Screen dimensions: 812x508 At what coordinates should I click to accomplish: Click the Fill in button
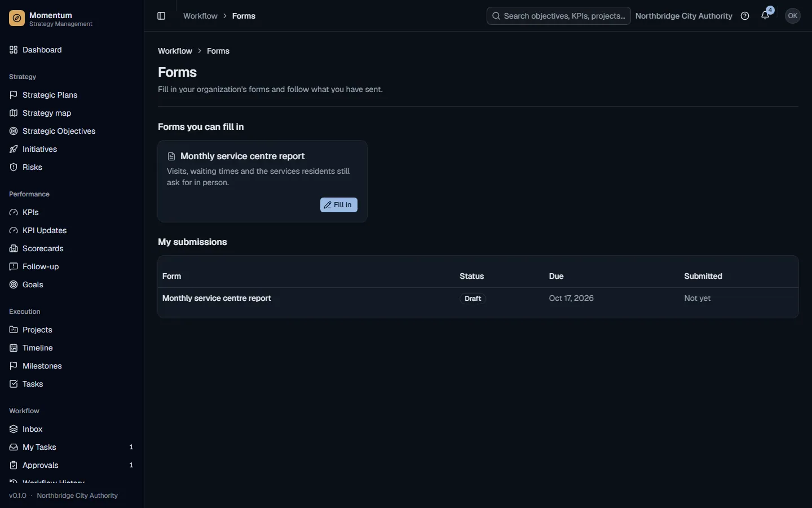click(x=339, y=205)
